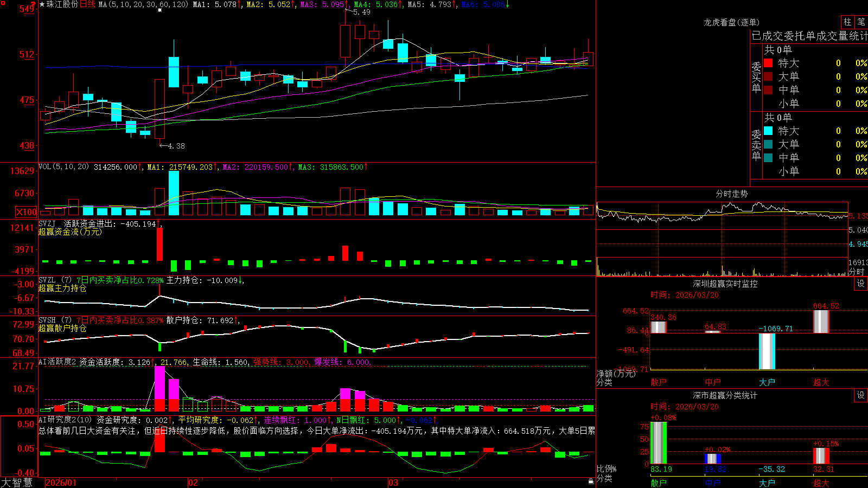Click the X100 volume multiplier box
Screen dimensions: 868x488
(x=27, y=212)
